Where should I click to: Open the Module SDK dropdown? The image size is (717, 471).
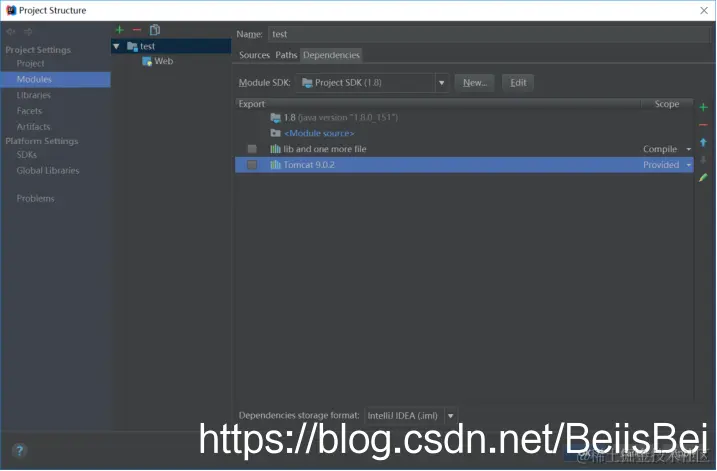442,83
